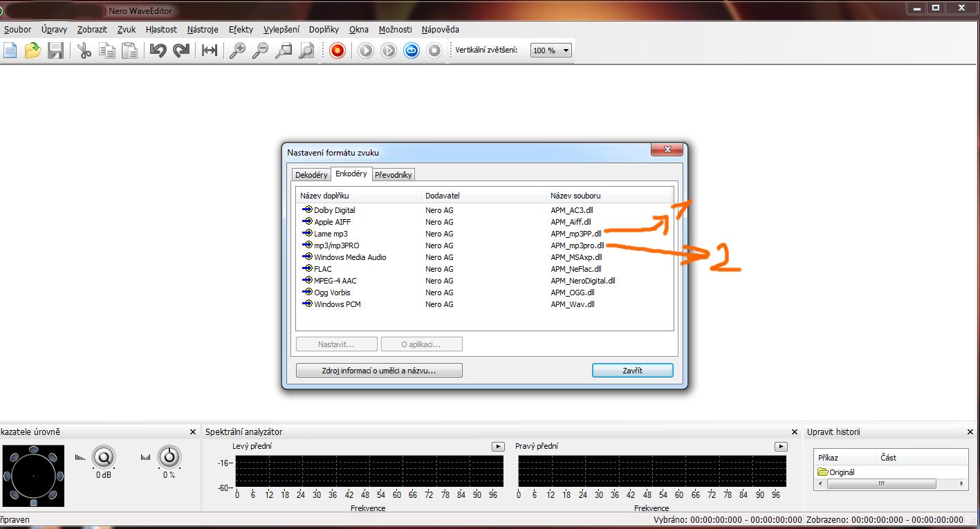Close the level meter panel
Image resolution: width=980 pixels, height=529 pixels.
193,432
